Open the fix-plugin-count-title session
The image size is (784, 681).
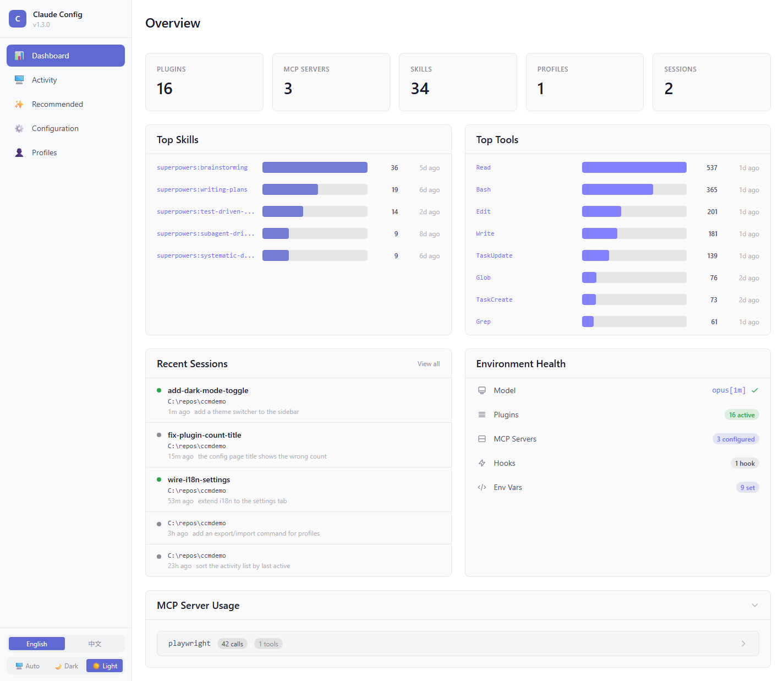298,445
